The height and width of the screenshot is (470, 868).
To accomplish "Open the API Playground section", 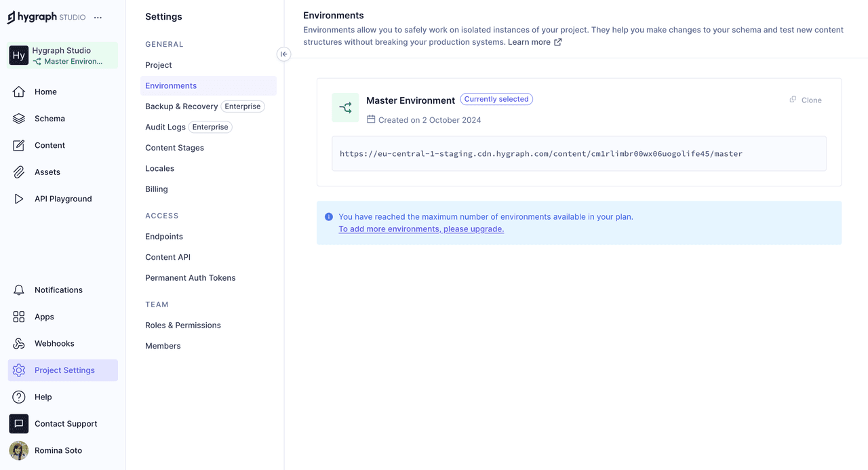I will (x=63, y=198).
